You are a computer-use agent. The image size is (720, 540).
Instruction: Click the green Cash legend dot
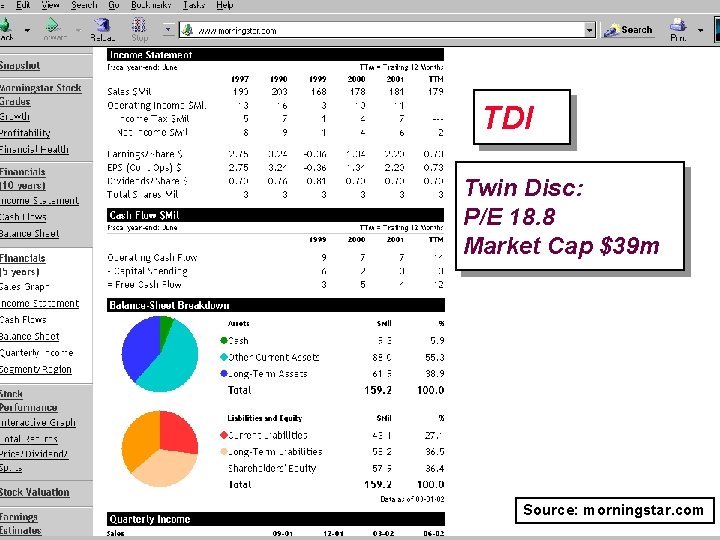coord(224,340)
